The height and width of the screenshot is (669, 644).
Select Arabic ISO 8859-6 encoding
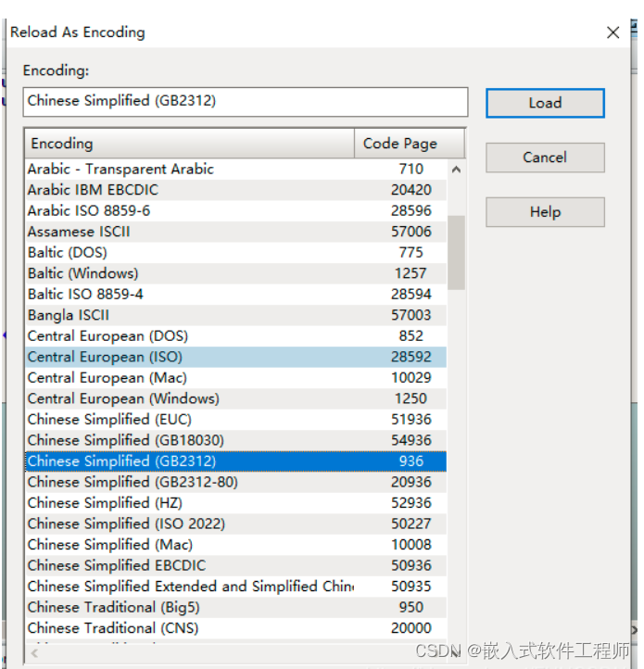pos(236,210)
